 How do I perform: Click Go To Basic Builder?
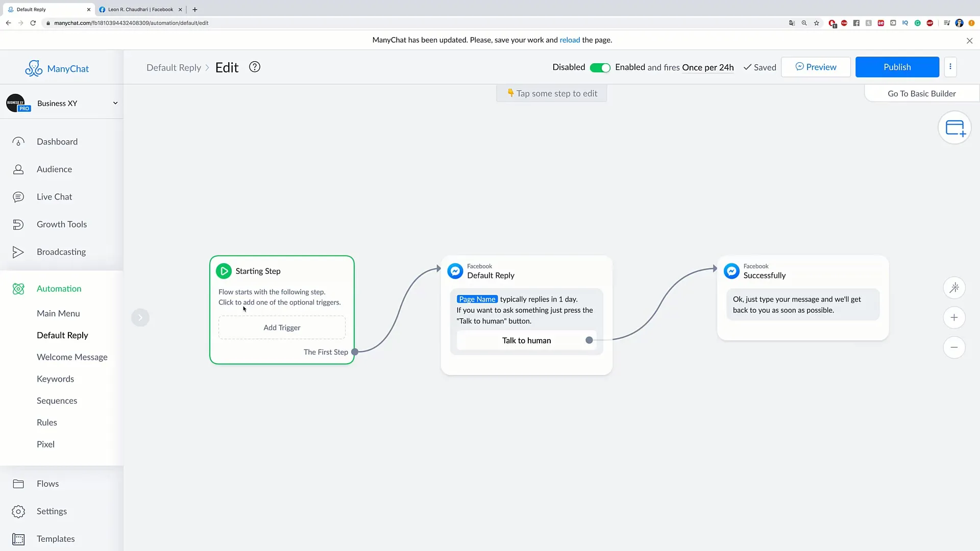click(921, 93)
